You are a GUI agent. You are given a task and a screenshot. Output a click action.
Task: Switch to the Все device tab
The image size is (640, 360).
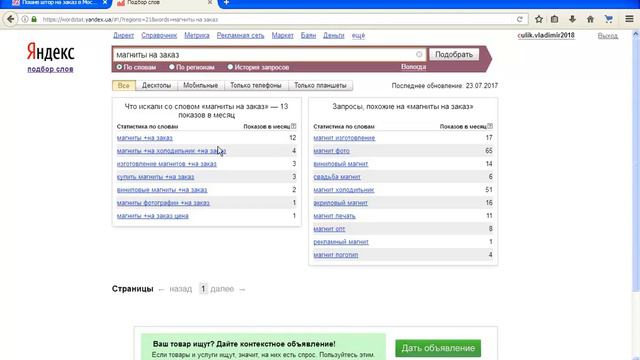click(124, 85)
